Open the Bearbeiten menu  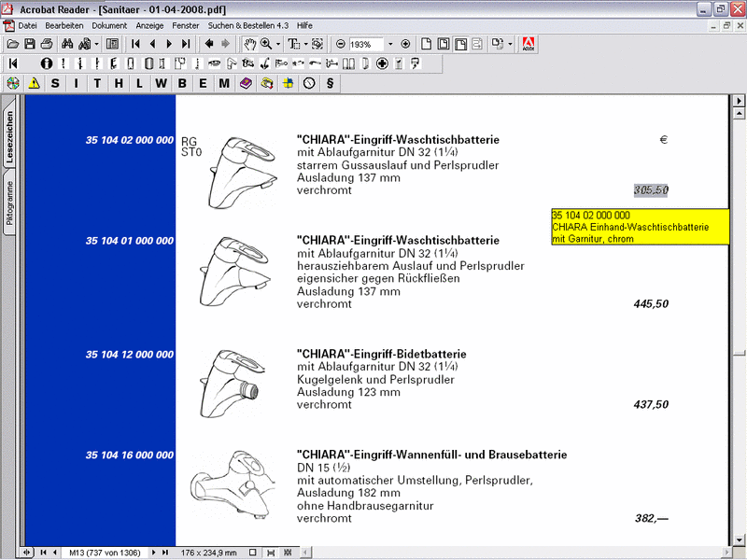click(x=64, y=26)
